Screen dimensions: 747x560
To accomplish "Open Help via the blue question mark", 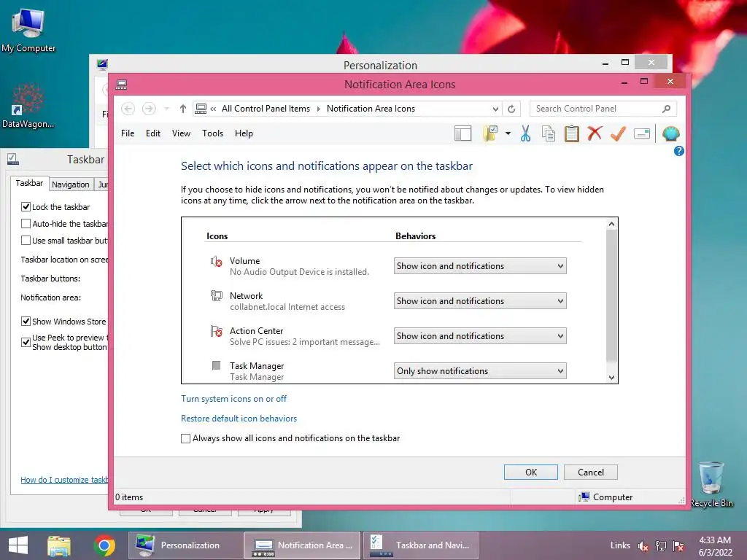I will [x=679, y=151].
